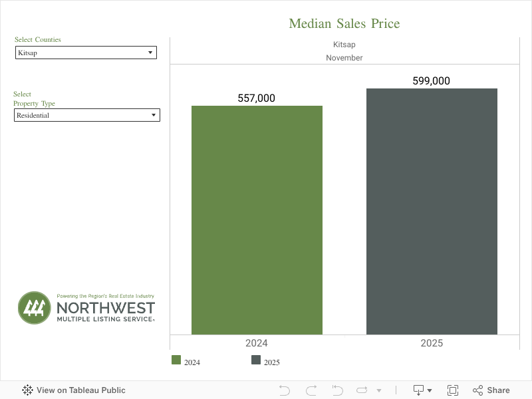The image size is (532, 399).
Task: Expand the Property Type dropdown
Action: tap(87, 115)
